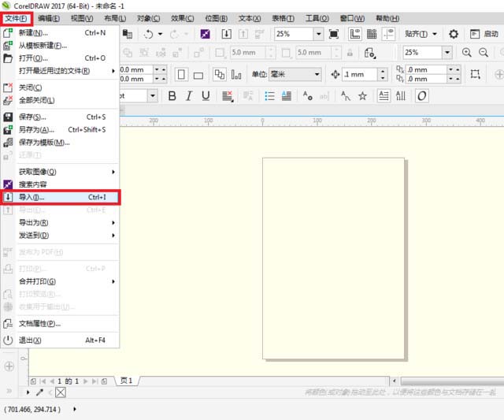Toggle the show grid button

372,34
